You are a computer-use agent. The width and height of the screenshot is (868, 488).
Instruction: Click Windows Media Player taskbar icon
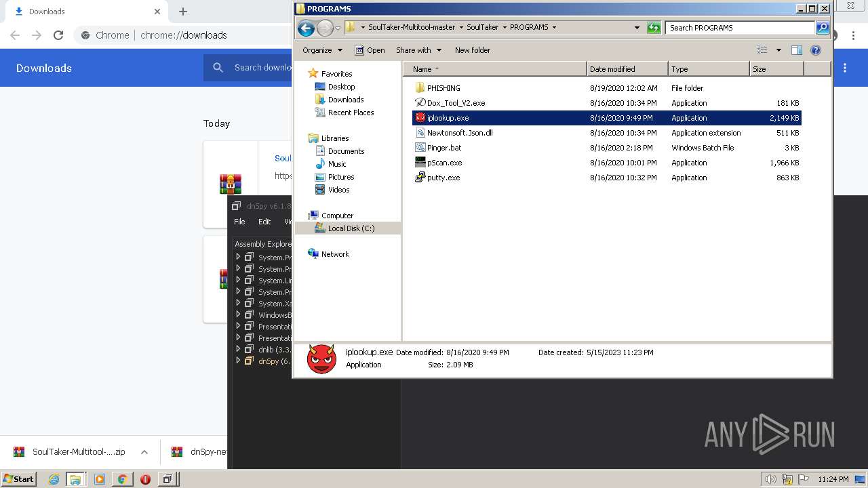(x=100, y=479)
